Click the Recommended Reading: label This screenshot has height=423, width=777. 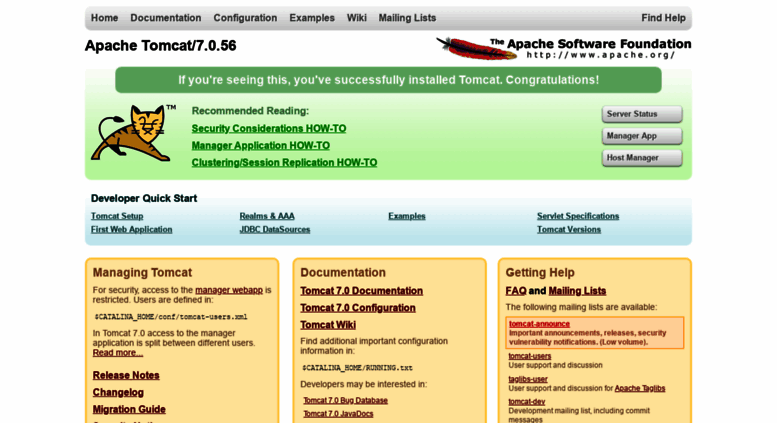[x=250, y=111]
